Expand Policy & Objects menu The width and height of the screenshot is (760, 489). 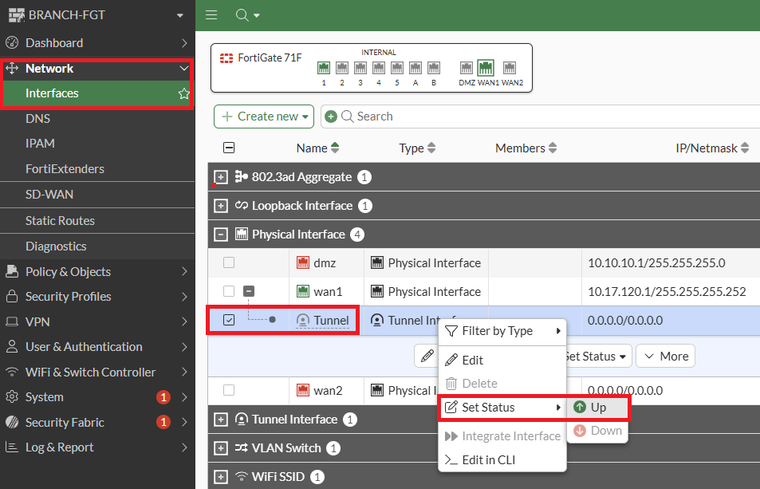click(97, 271)
